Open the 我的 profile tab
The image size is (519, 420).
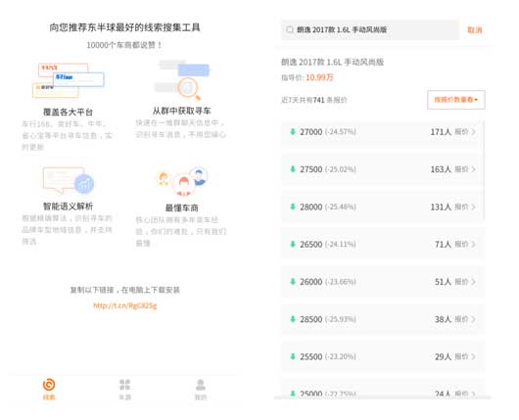pos(201,390)
